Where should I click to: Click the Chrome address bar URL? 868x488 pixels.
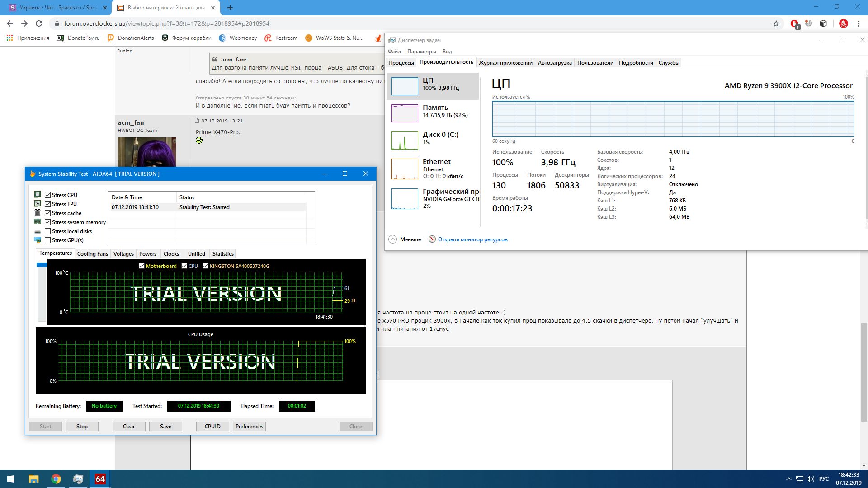(x=166, y=23)
